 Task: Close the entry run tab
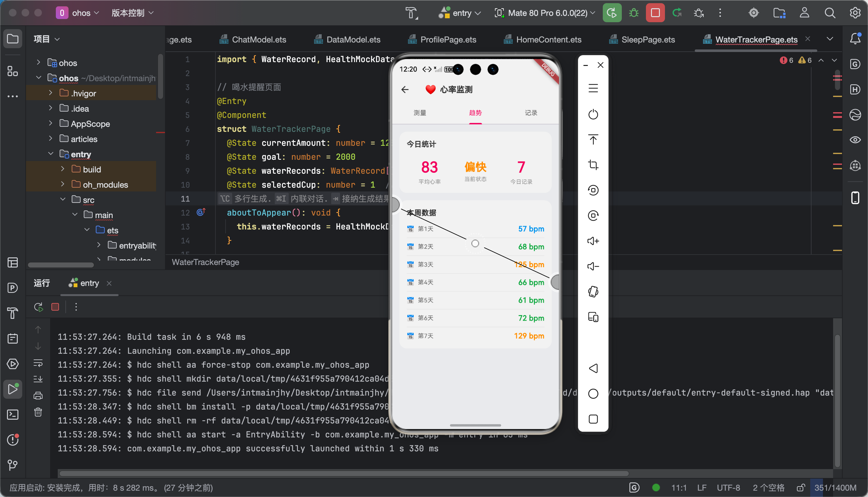tap(109, 283)
